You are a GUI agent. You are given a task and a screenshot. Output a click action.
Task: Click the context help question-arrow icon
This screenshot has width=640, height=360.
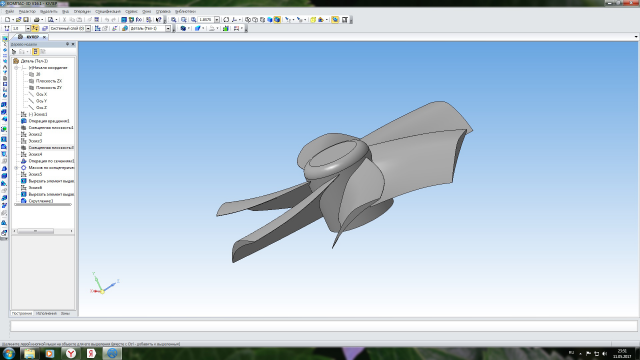(x=159, y=20)
